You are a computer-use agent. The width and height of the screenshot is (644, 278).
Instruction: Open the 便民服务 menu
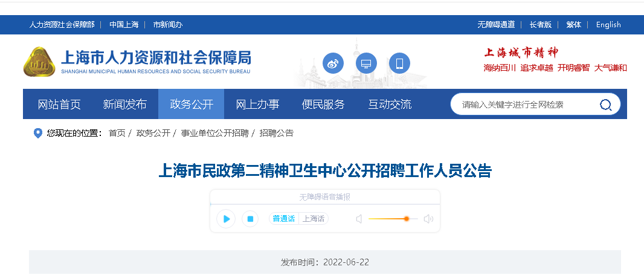pyautogui.click(x=323, y=105)
